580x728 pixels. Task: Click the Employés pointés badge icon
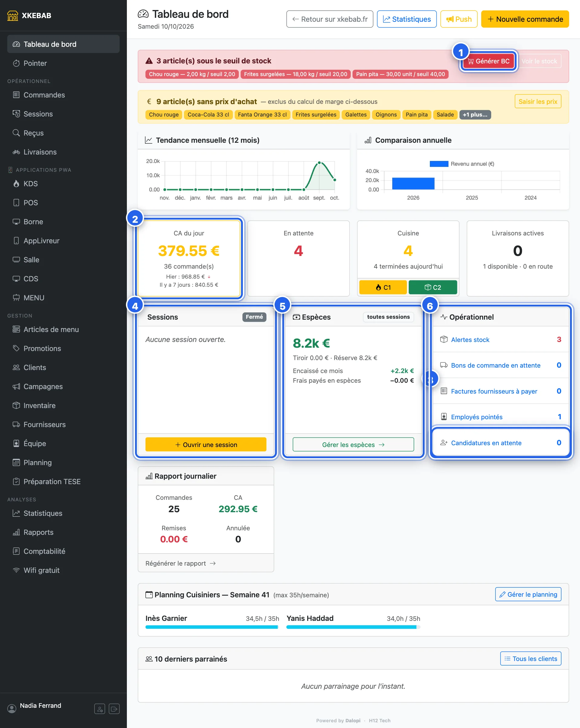[x=444, y=417]
